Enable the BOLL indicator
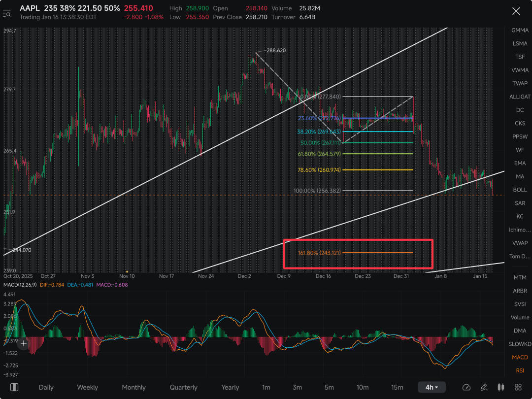 tap(520, 190)
